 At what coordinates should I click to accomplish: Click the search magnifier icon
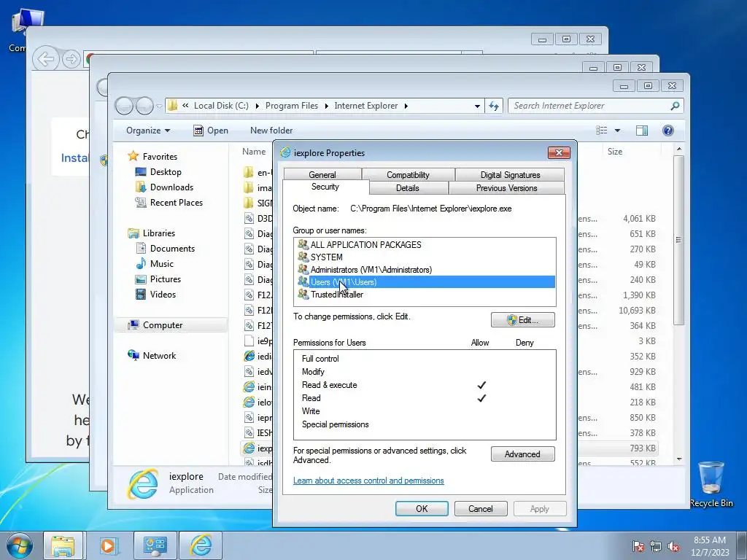pos(675,106)
